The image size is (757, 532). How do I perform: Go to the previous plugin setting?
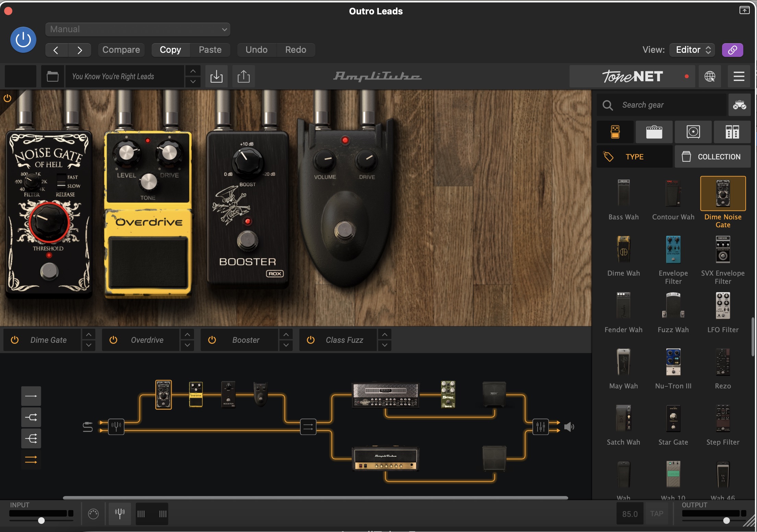pyautogui.click(x=56, y=50)
